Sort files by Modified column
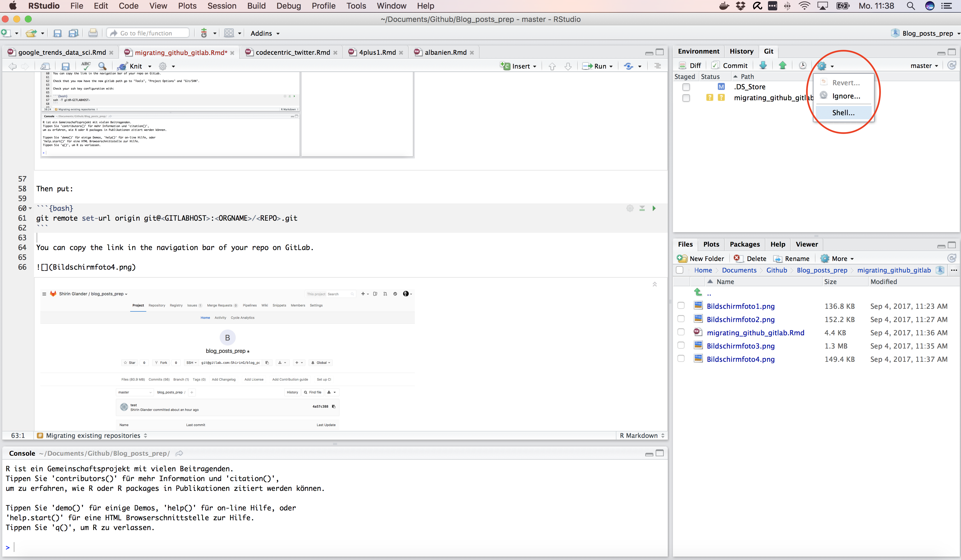 (x=884, y=281)
